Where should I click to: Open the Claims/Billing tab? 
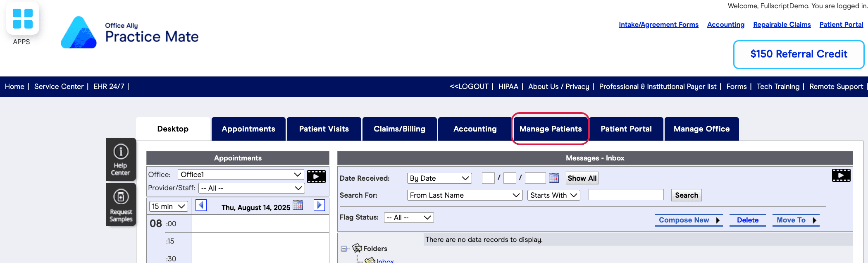[399, 129]
